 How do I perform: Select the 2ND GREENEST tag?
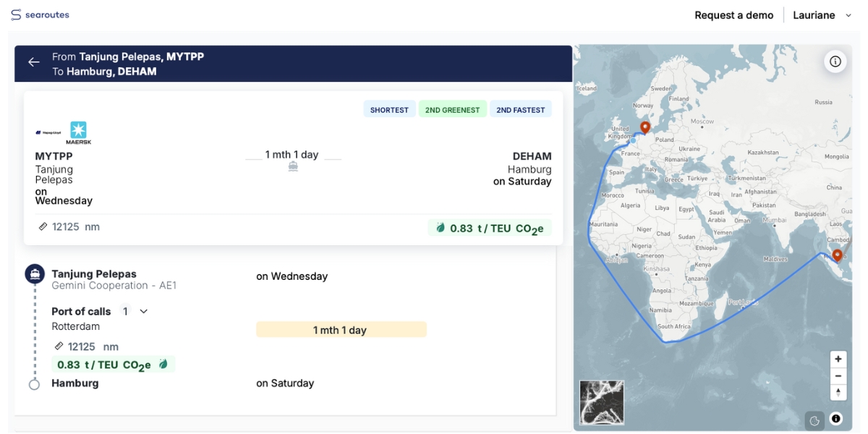452,110
